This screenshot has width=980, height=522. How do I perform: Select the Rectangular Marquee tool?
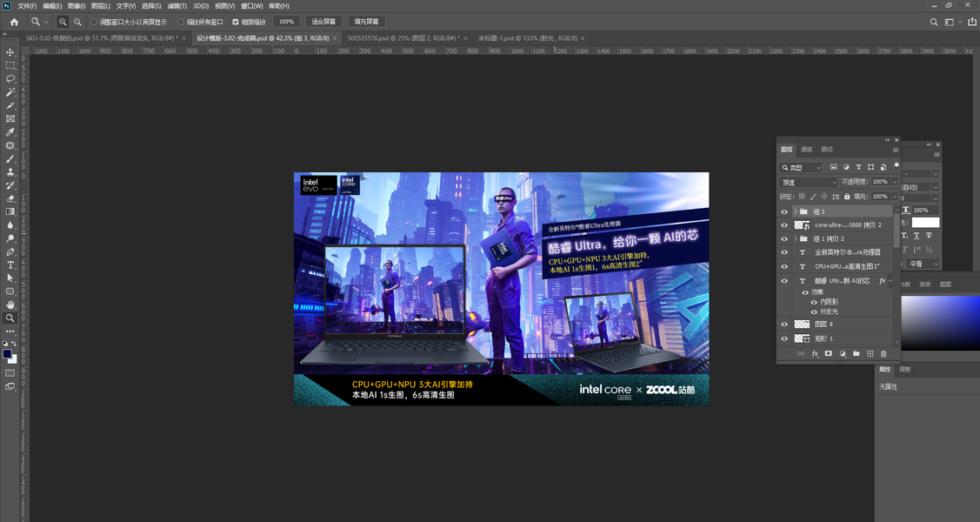(x=10, y=65)
